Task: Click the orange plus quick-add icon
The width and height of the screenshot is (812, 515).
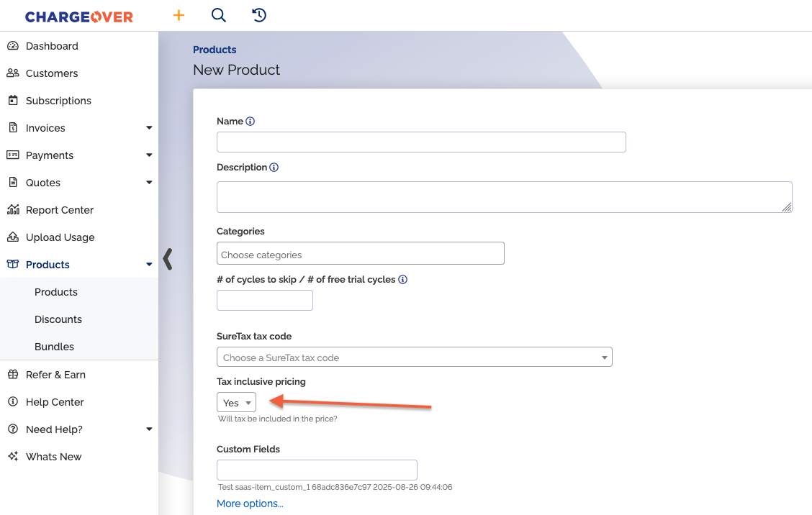Action: click(x=179, y=15)
